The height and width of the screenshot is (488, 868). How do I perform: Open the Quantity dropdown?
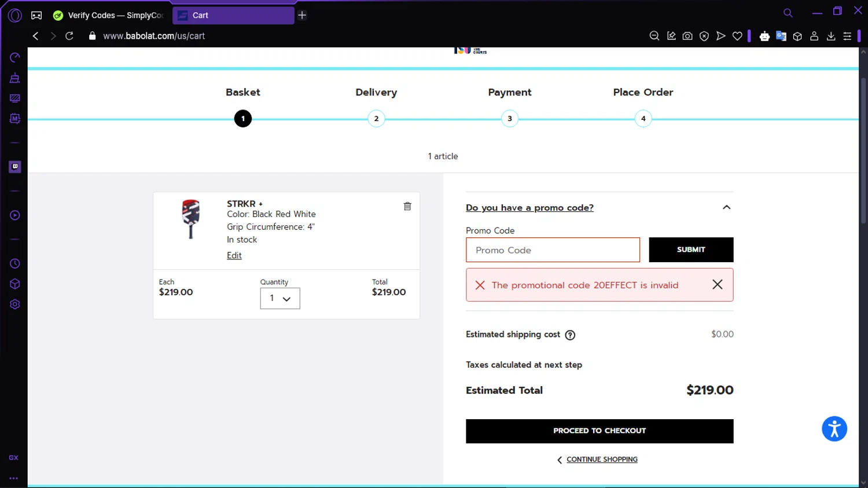280,299
